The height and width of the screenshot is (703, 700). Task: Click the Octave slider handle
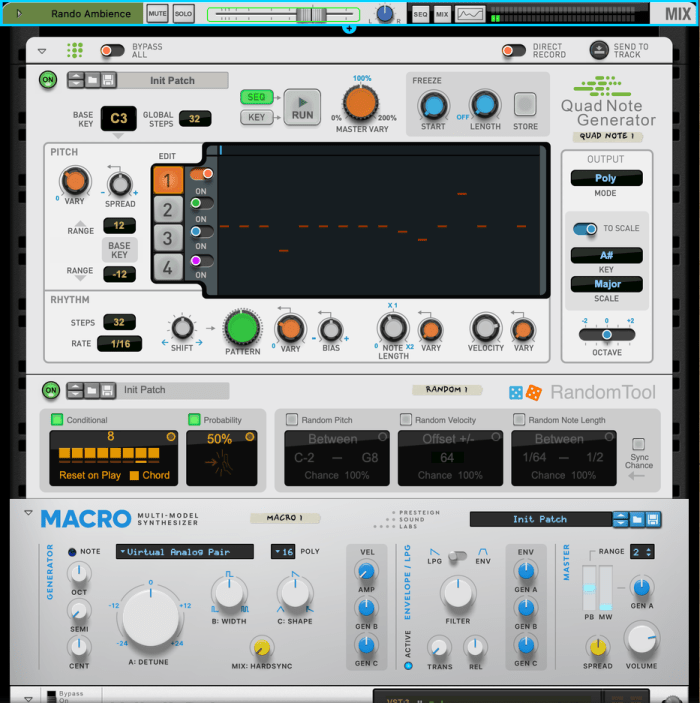606,334
